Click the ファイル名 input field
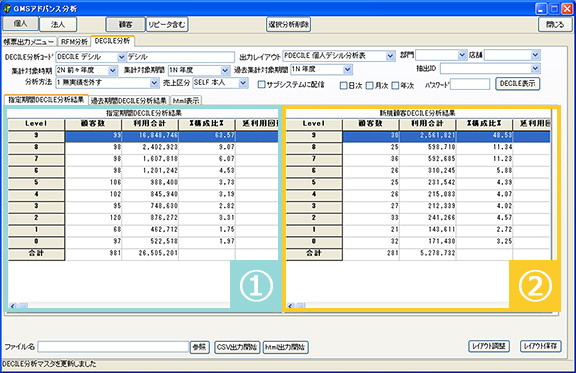Viewport: 576px width, 373px height. [113, 347]
